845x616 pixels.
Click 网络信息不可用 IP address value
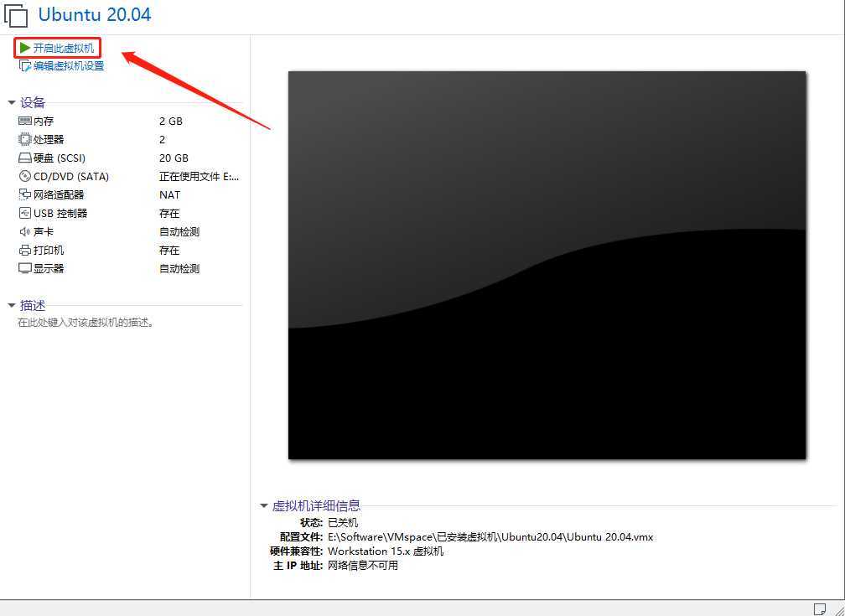pos(363,566)
